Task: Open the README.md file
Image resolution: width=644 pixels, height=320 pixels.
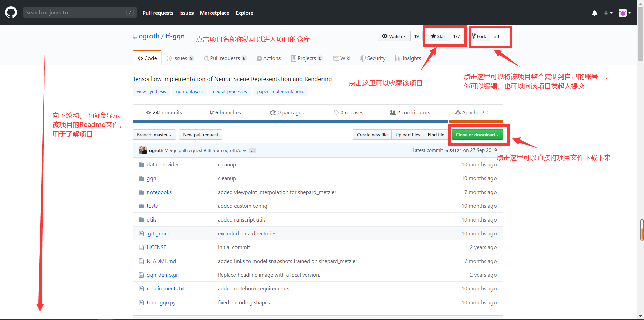Action: click(161, 261)
